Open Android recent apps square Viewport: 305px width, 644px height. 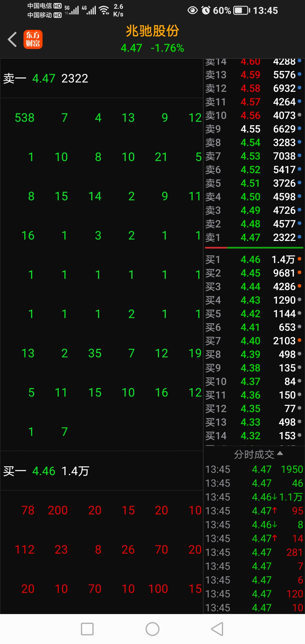tap(87, 629)
